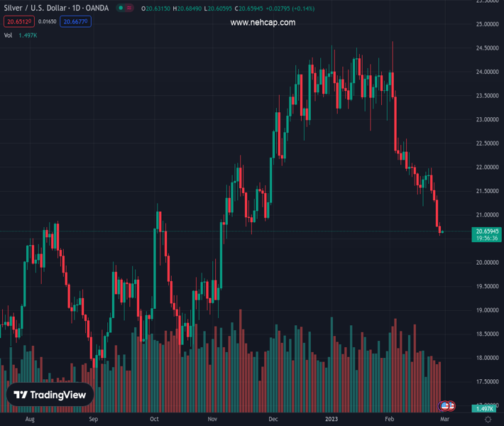The image size is (504, 426).
Task: Open chart settings gear icon
Action: [x=488, y=420]
